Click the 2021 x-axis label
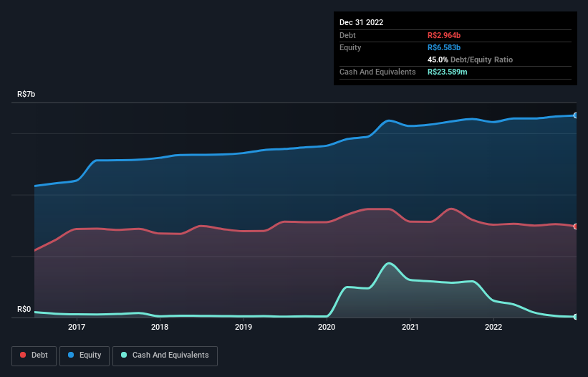The width and height of the screenshot is (588, 377). click(x=410, y=327)
